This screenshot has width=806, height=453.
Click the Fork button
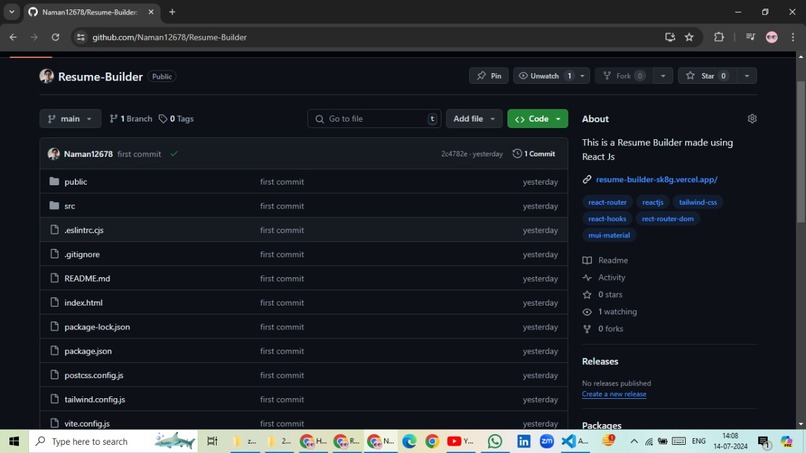click(x=624, y=76)
